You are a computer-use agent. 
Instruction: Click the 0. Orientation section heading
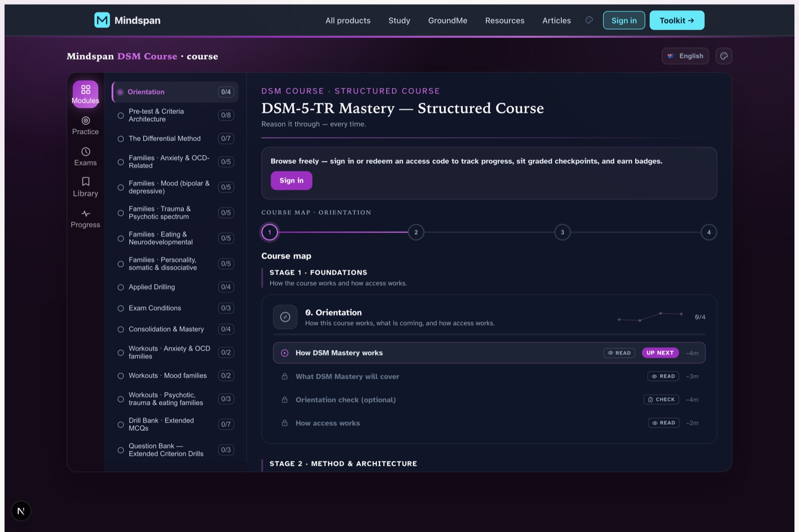click(334, 312)
